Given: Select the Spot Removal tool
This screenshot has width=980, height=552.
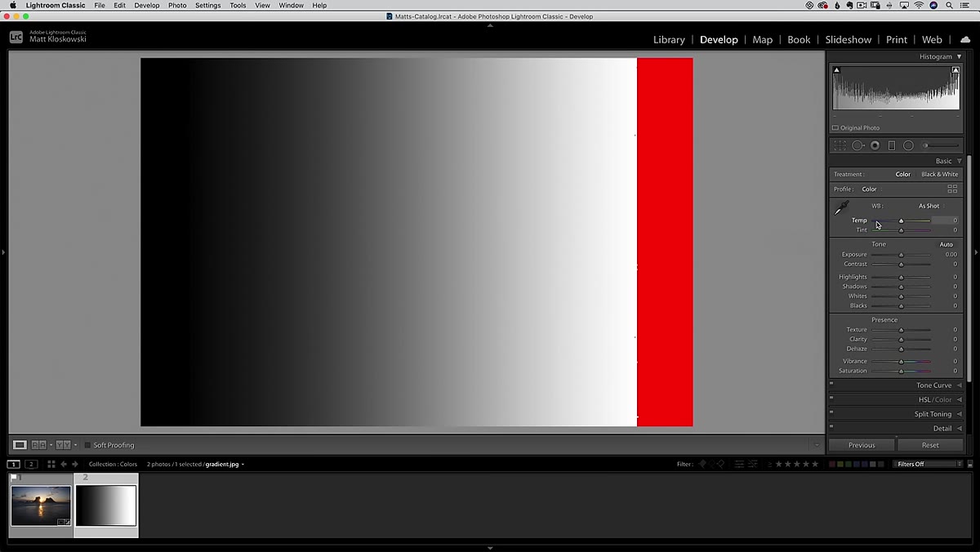Looking at the screenshot, I should click(858, 145).
